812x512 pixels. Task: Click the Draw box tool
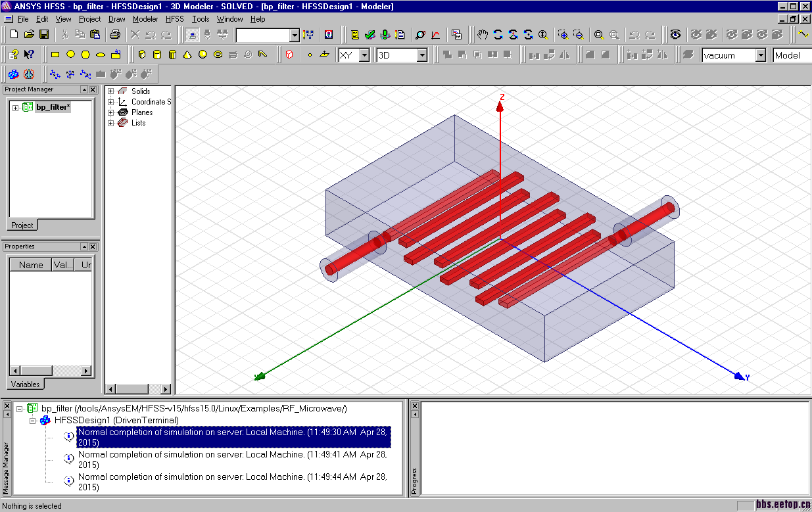(x=142, y=55)
